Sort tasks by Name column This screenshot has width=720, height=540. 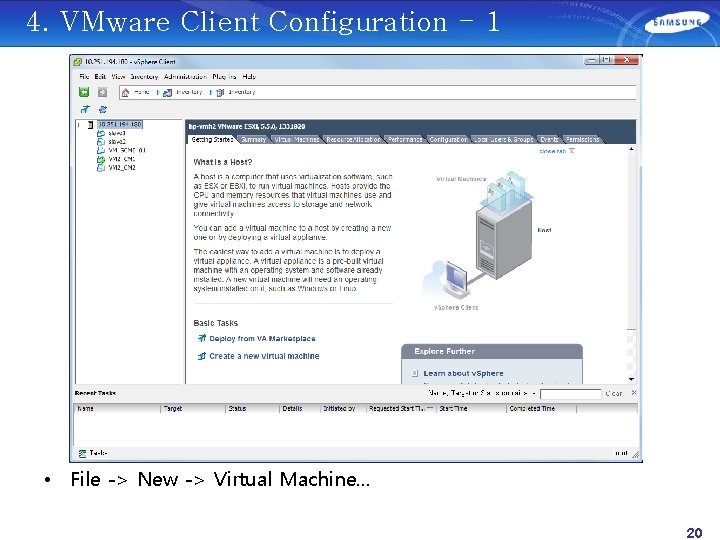117,408
